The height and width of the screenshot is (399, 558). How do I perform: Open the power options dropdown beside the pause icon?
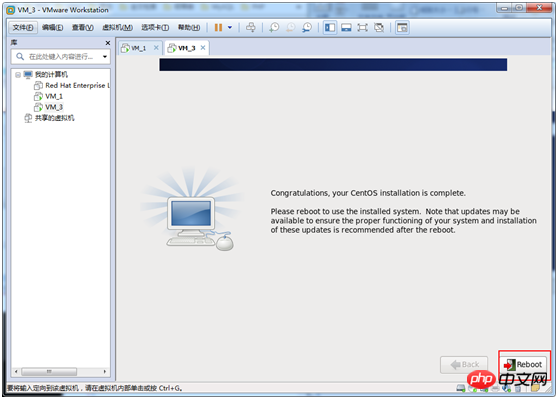point(230,27)
